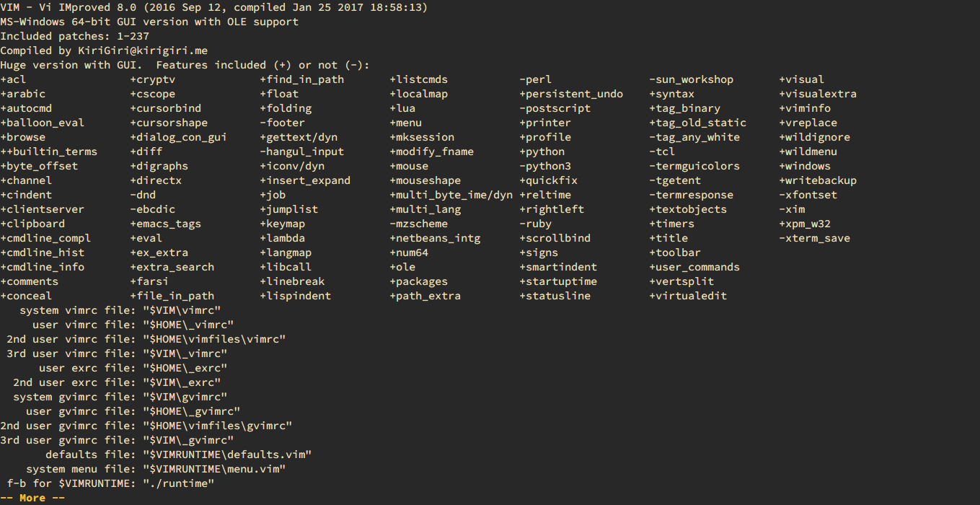
Task: Click the +user_commands feature text
Action: tap(694, 267)
